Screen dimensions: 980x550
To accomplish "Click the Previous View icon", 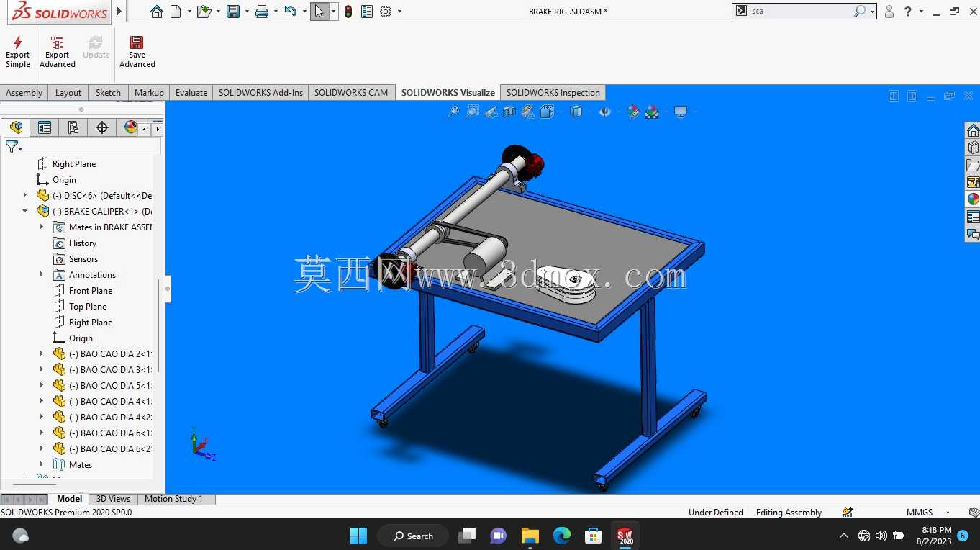I will [x=491, y=112].
